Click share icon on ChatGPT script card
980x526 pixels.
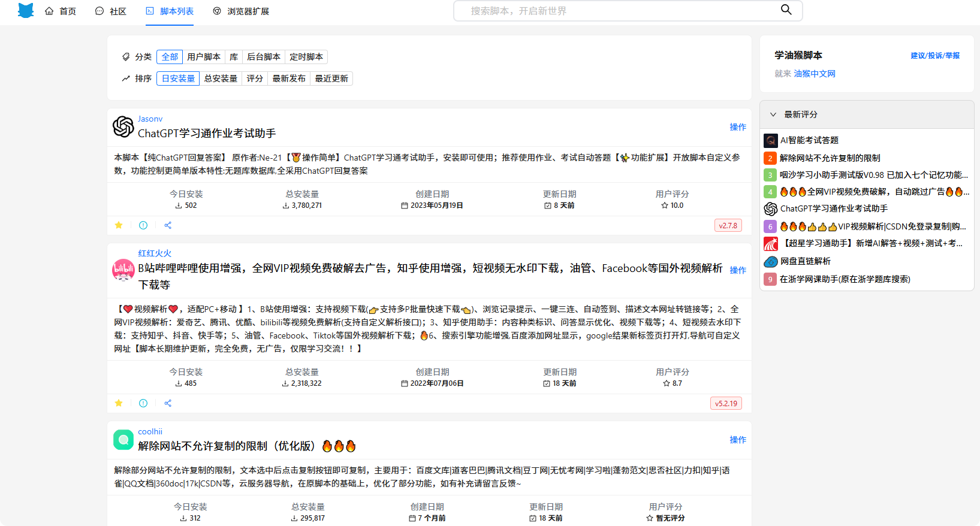tap(168, 225)
